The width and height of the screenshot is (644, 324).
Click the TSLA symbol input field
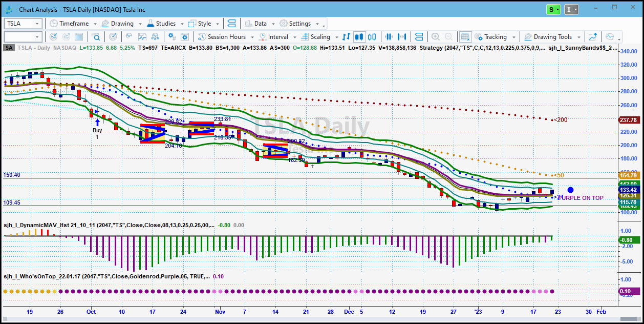(x=19, y=24)
